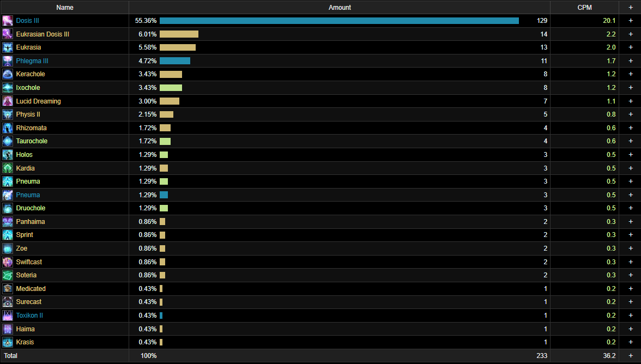Expand the Phlegma III row details
Image resolution: width=641 pixels, height=364 pixels.
(x=630, y=61)
